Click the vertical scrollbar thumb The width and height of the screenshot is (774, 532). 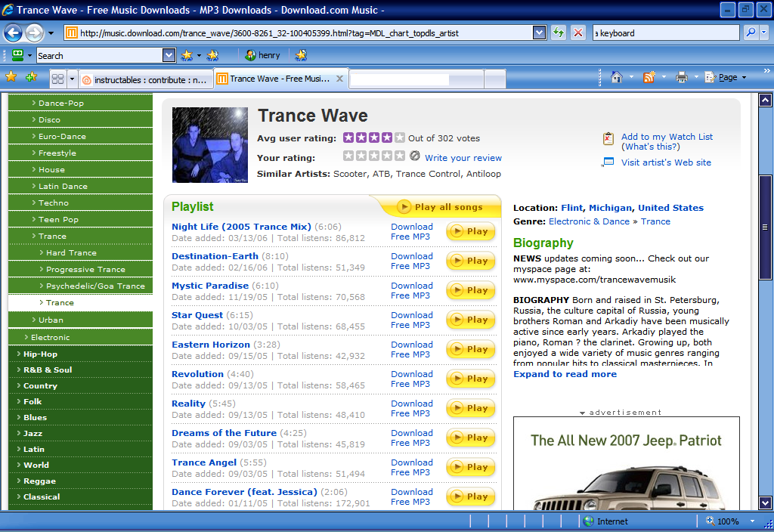tap(765, 227)
